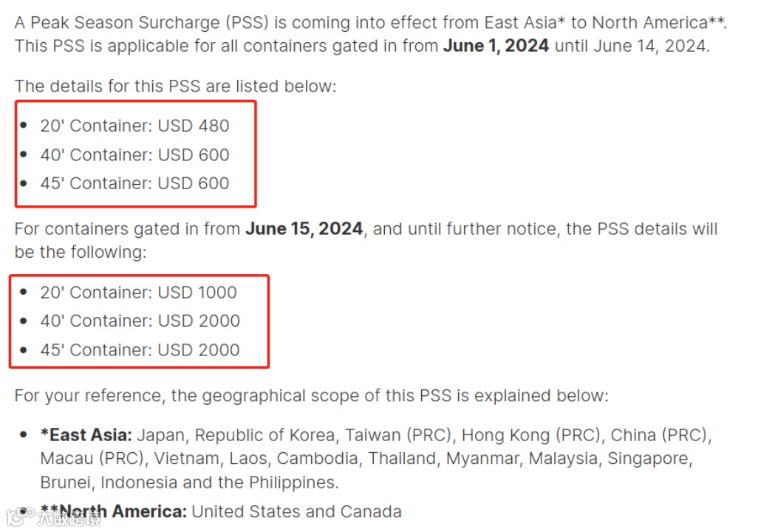Click the 20' Container: USD 480 line
The height and width of the screenshot is (532, 775).
pos(134,126)
